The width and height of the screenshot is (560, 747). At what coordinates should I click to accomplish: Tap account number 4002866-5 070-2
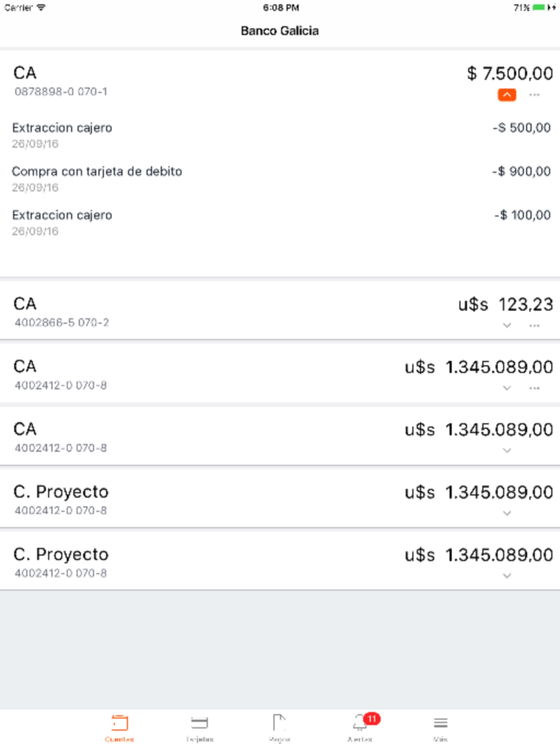[x=62, y=323]
